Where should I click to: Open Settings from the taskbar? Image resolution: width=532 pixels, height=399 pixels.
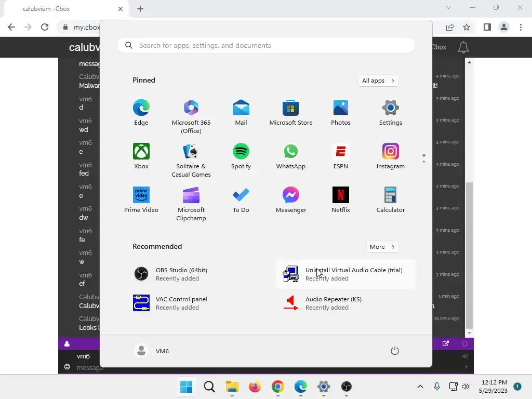tap(324, 387)
